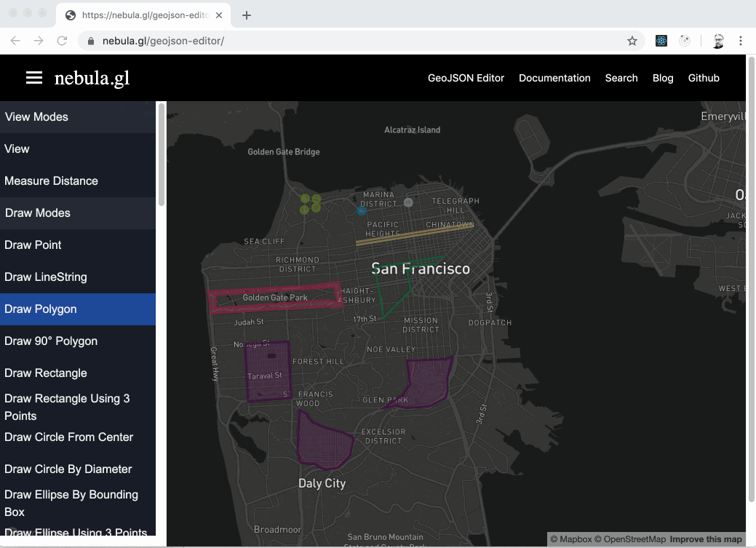Image resolution: width=756 pixels, height=548 pixels.
Task: Click the green point cluster near Presidio
Action: click(x=310, y=204)
